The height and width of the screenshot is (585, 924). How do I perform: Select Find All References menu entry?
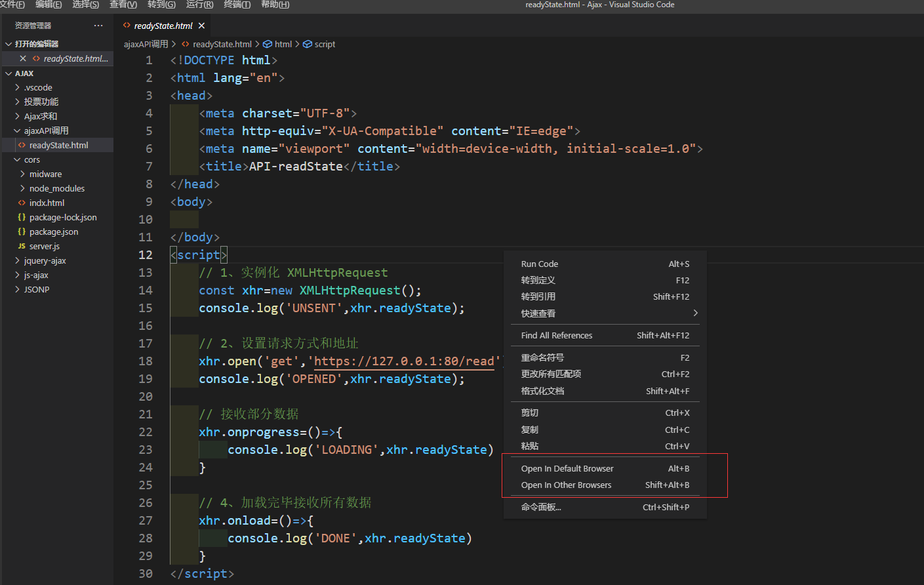point(605,335)
